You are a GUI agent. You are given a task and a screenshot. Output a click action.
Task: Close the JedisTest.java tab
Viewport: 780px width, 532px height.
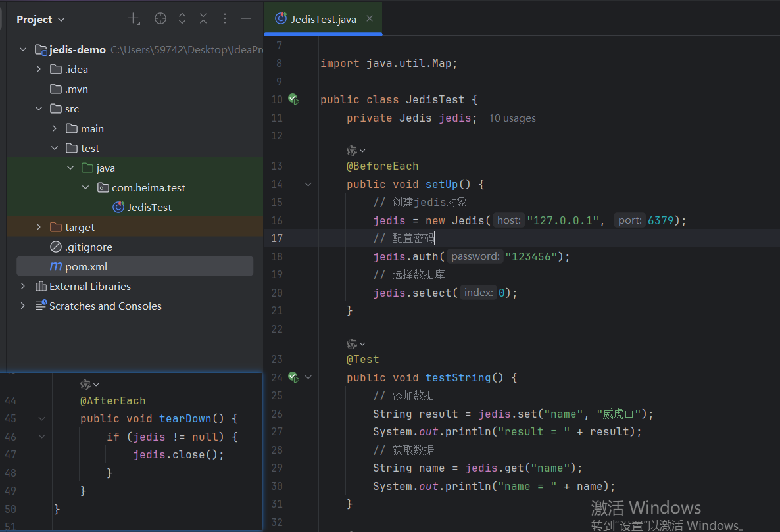coord(370,18)
